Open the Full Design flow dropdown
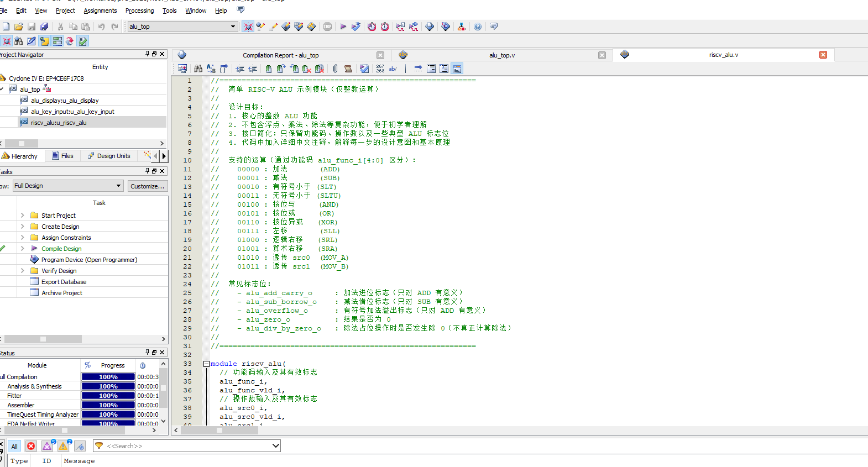 tap(118, 186)
